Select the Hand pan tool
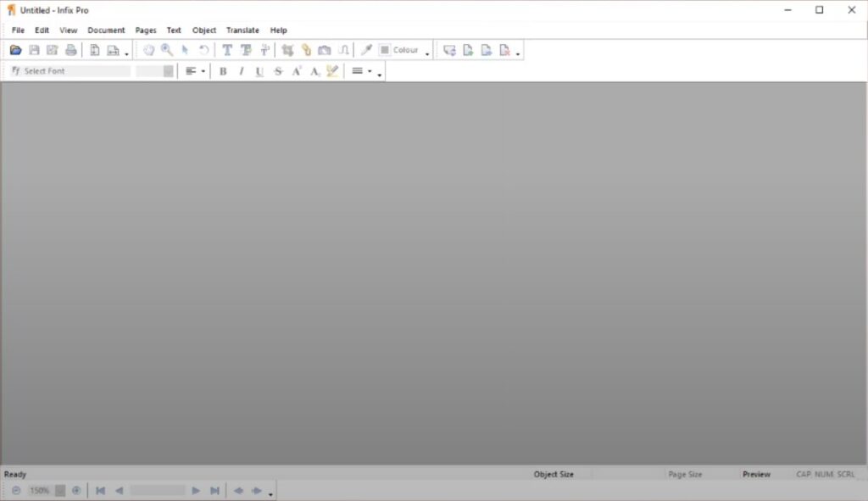The width and height of the screenshot is (868, 501). point(148,50)
